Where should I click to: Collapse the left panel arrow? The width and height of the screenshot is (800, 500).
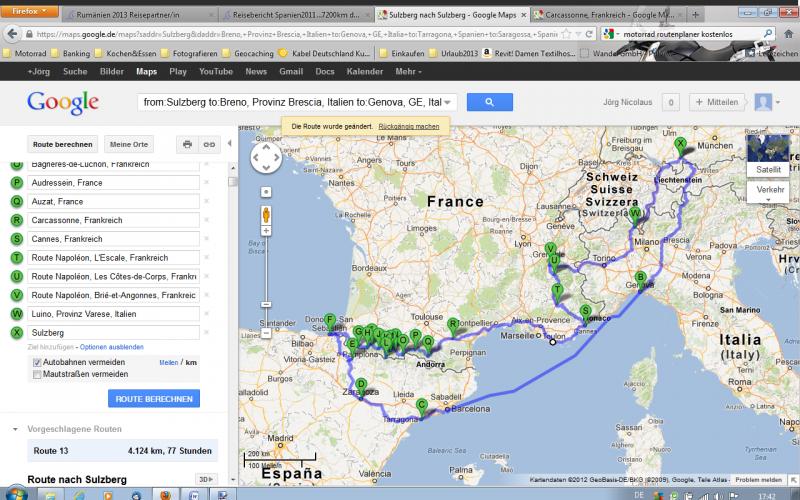coord(230,143)
